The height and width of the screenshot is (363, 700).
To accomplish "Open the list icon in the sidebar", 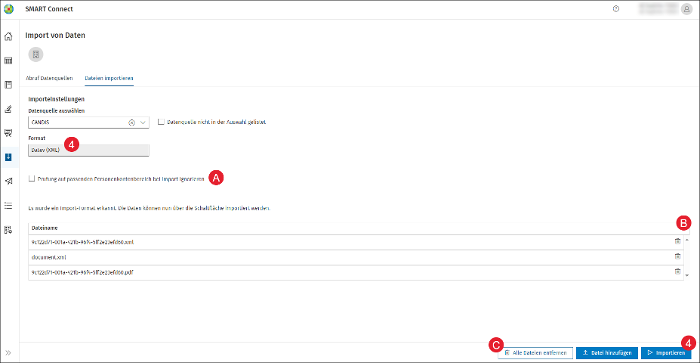I will [x=8, y=205].
